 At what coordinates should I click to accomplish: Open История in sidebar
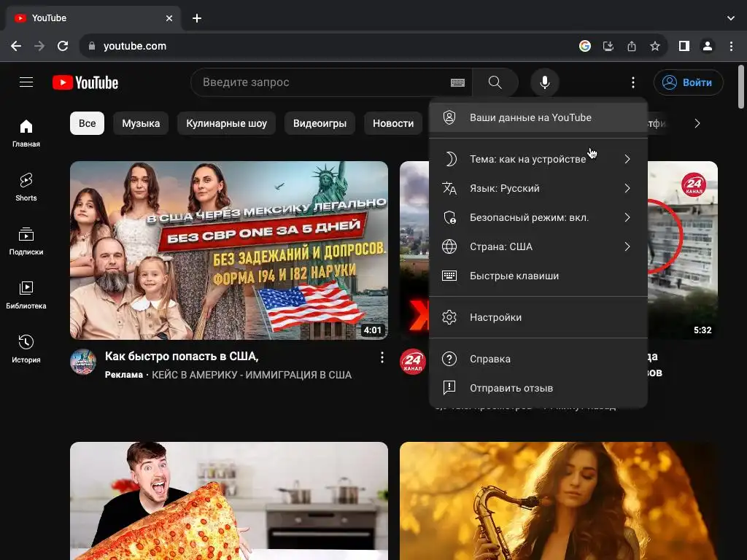coord(26,349)
